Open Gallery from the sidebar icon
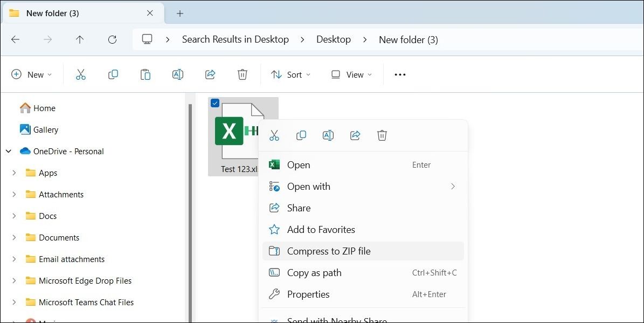 pos(24,129)
